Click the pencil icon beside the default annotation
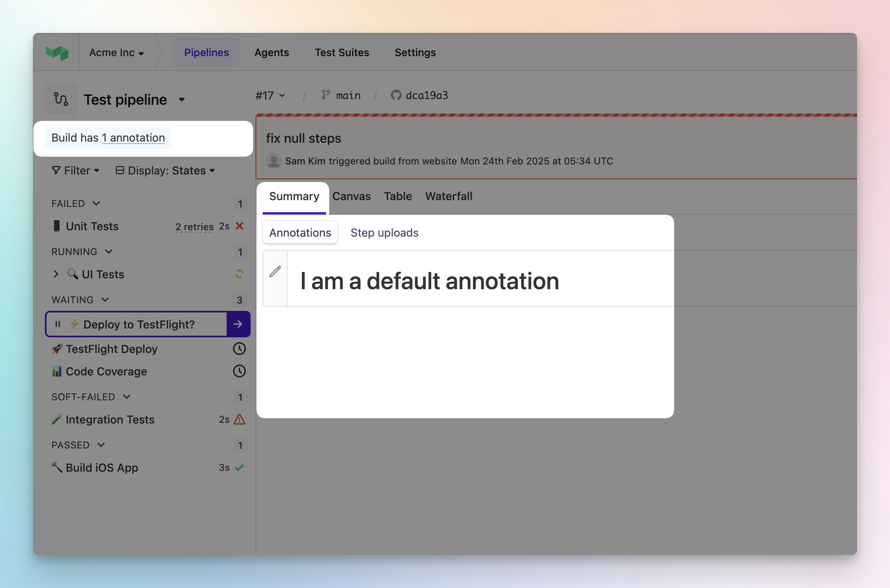This screenshot has width=890, height=588. (275, 272)
